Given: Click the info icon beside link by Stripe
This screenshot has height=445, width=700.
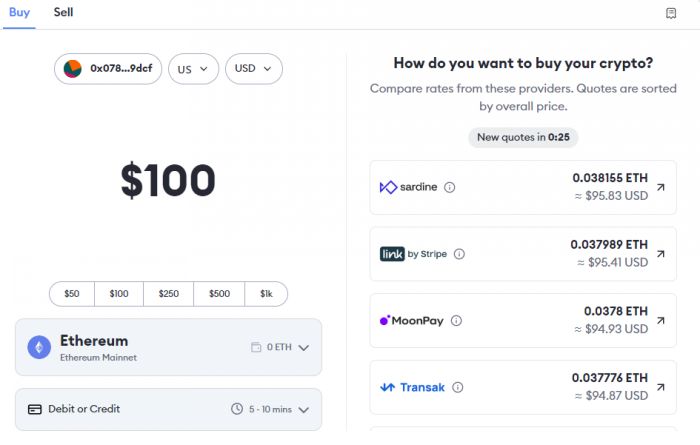Looking at the screenshot, I should (459, 254).
